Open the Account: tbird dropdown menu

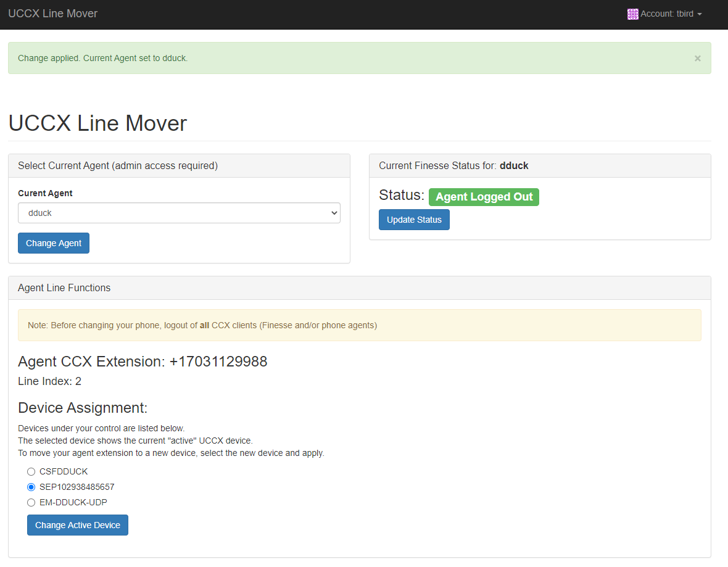pos(664,14)
